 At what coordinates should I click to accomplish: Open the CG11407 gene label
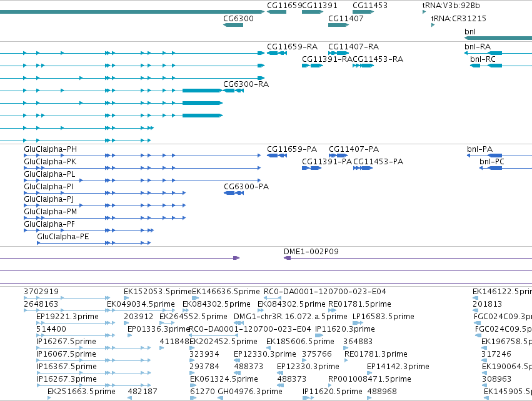pyautogui.click(x=346, y=18)
